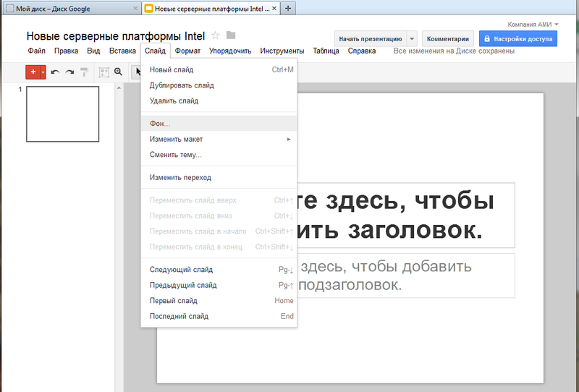This screenshot has height=392, width=579.
Task: Choose Изменить переход menu entry
Action: tap(219, 177)
